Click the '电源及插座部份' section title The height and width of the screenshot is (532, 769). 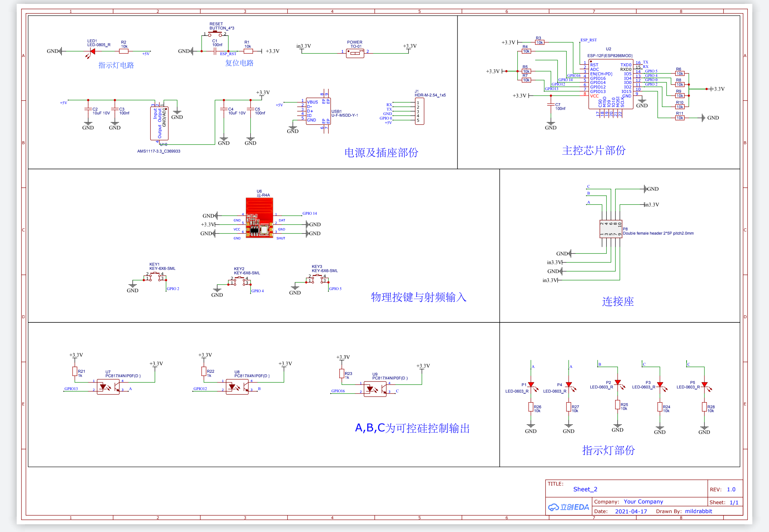[381, 153]
